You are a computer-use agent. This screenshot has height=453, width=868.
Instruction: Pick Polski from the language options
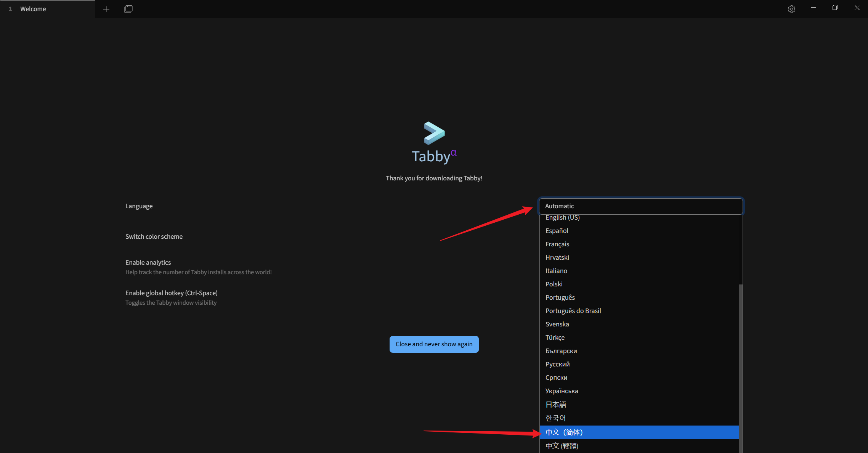tap(639, 284)
